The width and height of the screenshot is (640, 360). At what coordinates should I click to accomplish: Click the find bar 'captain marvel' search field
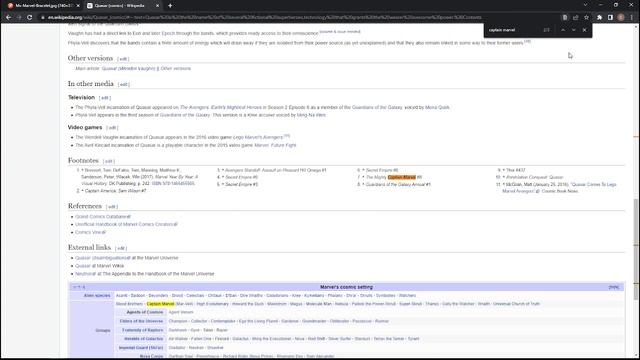coord(514,30)
